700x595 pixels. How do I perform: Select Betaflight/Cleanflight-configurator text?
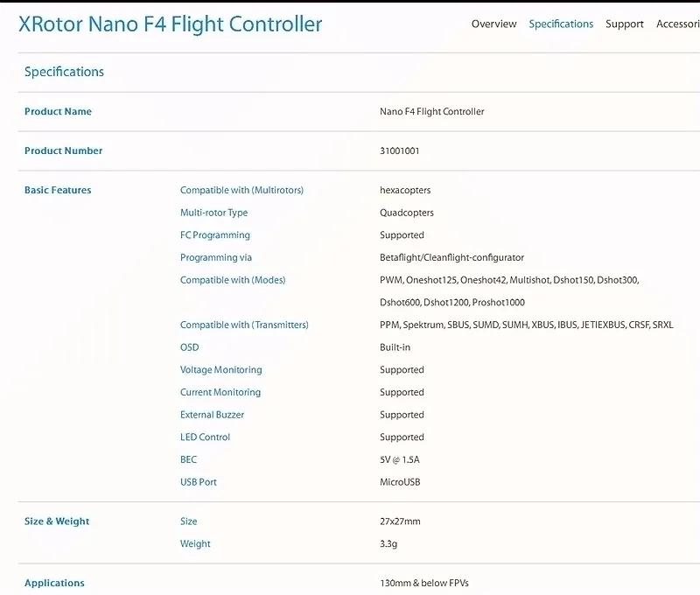coord(451,257)
